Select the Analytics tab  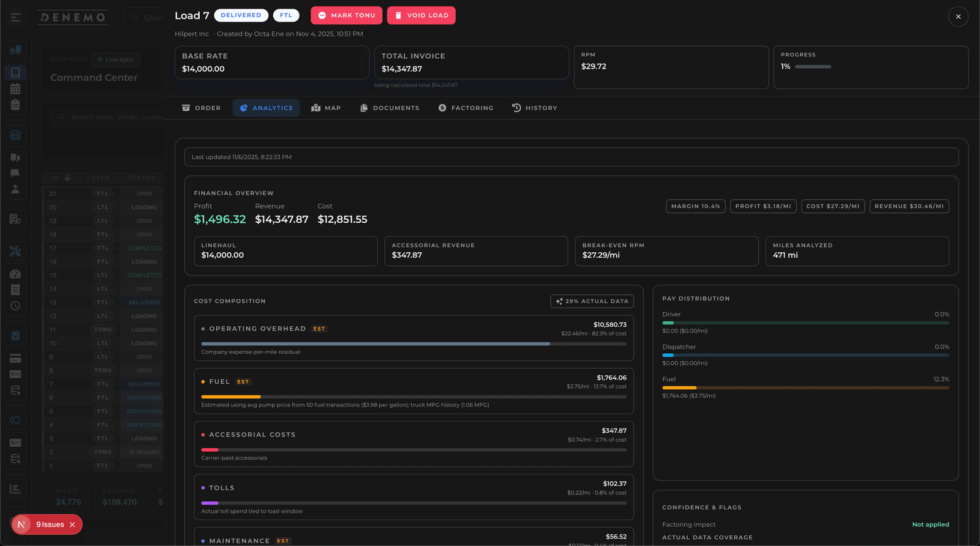click(266, 108)
